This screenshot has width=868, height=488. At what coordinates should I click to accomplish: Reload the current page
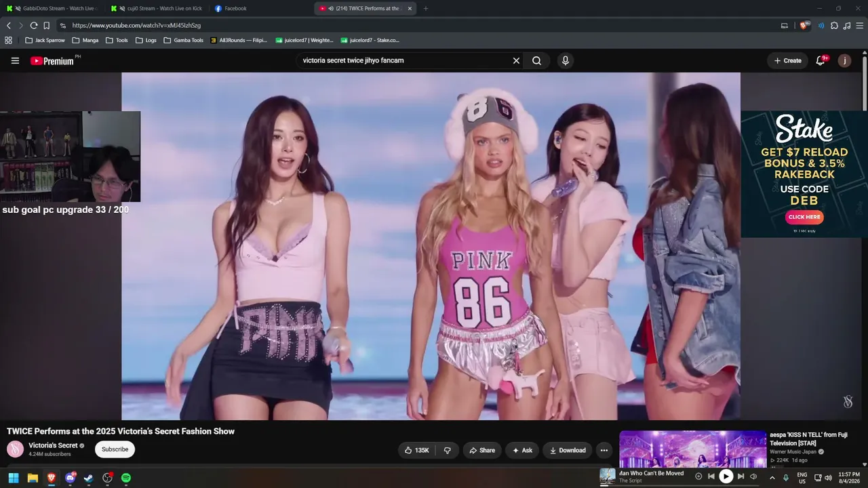[33, 26]
